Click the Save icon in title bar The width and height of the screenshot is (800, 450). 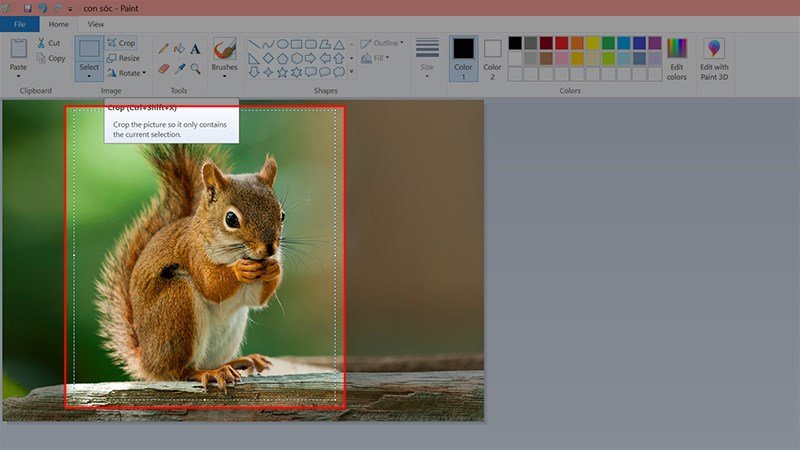coord(27,8)
